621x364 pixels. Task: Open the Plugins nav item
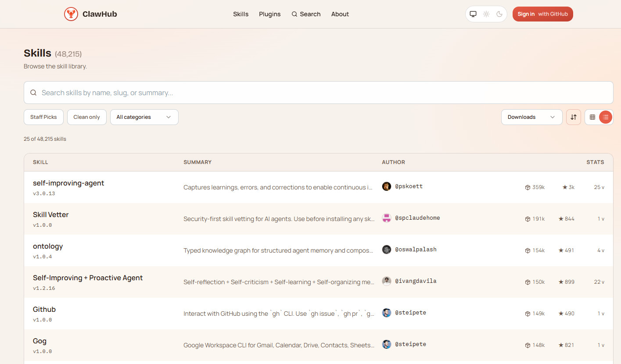pos(270,14)
